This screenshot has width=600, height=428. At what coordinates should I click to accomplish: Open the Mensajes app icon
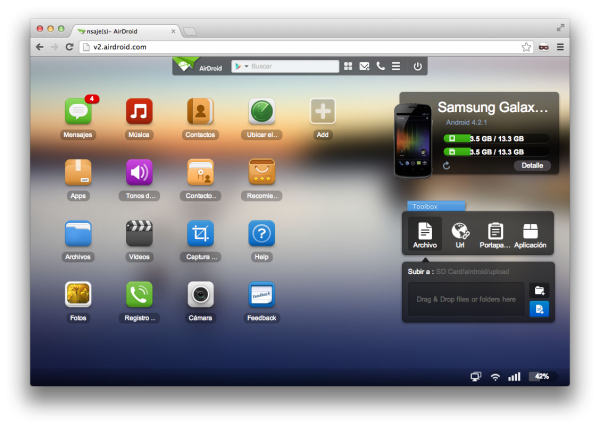[x=78, y=111]
